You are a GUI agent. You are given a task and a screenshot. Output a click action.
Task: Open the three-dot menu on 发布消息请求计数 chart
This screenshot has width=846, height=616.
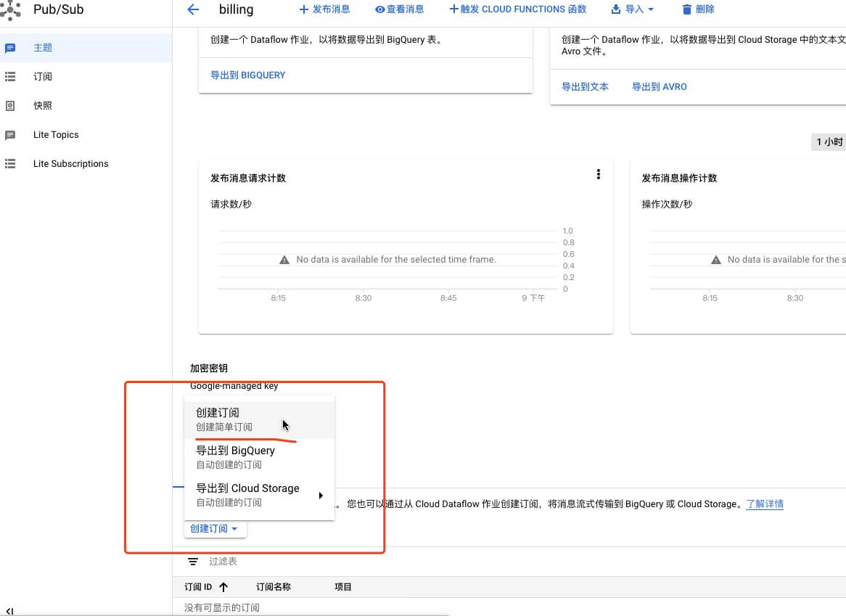(599, 174)
